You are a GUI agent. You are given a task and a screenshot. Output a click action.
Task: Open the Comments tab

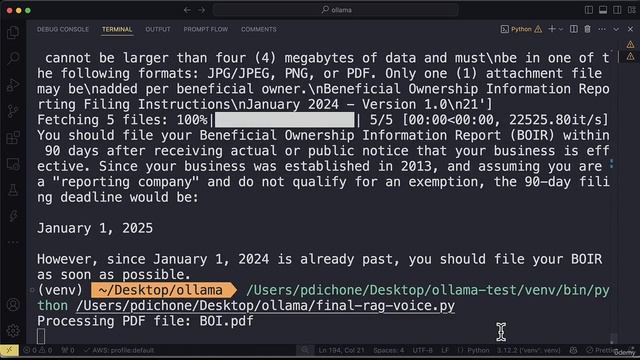(x=259, y=29)
